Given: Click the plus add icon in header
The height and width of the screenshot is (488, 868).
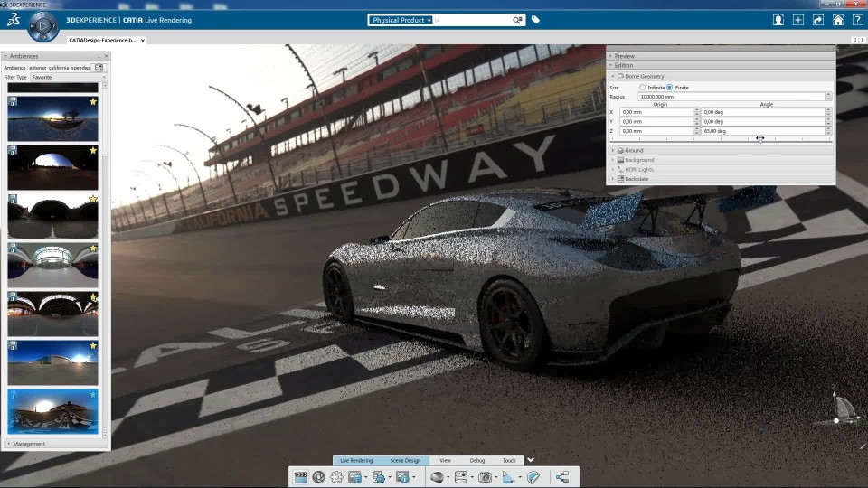Looking at the screenshot, I should pos(798,21).
